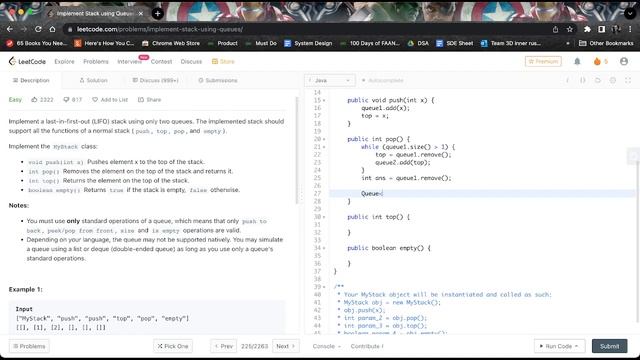The height and width of the screenshot is (360, 640).
Task: Bookmark this page with star
Action: tap(570, 29)
